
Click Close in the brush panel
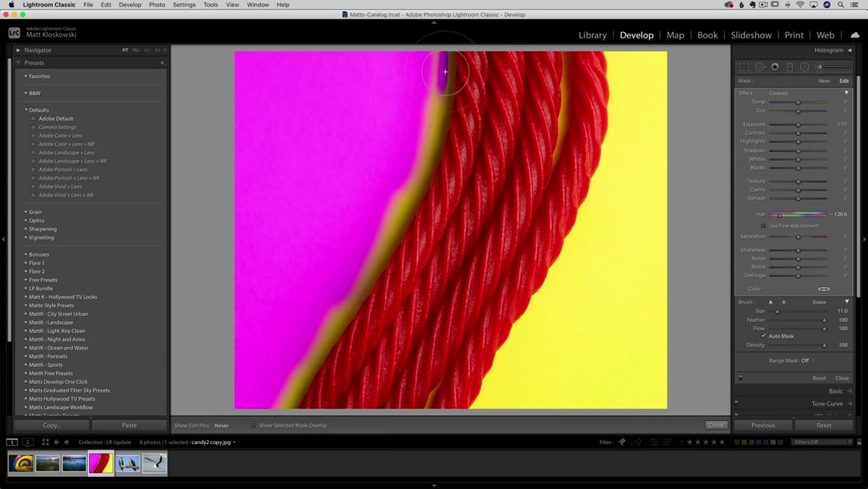click(x=842, y=378)
